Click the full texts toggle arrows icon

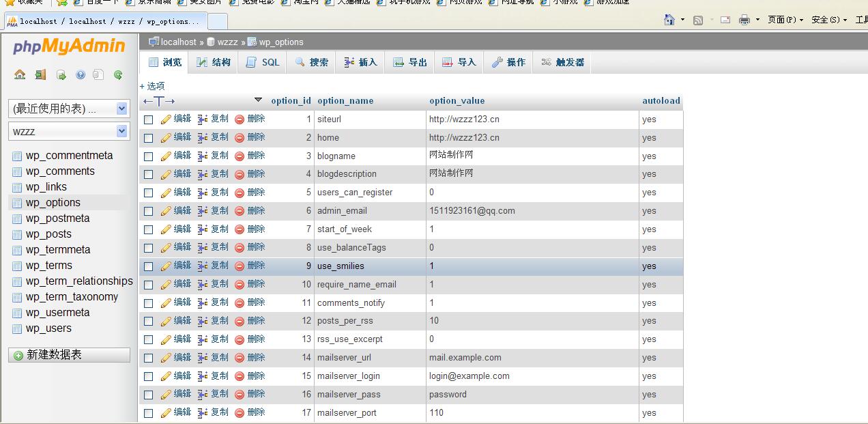pyautogui.click(x=159, y=101)
